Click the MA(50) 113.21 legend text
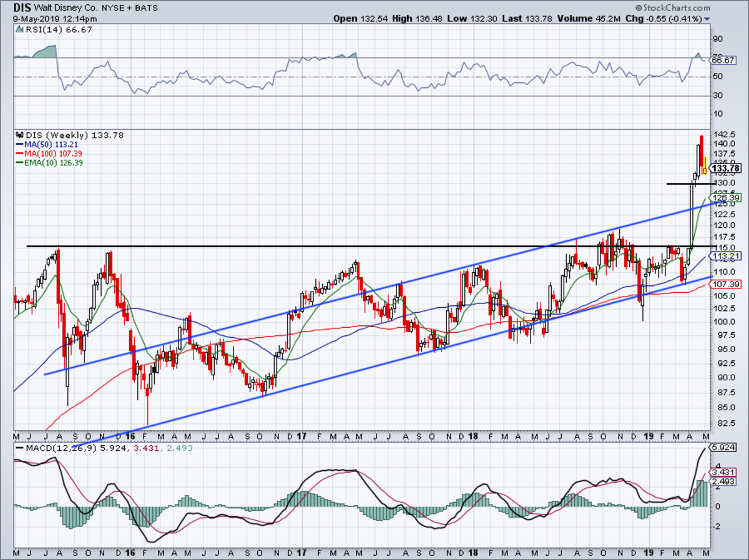The image size is (749, 560). click(x=52, y=144)
